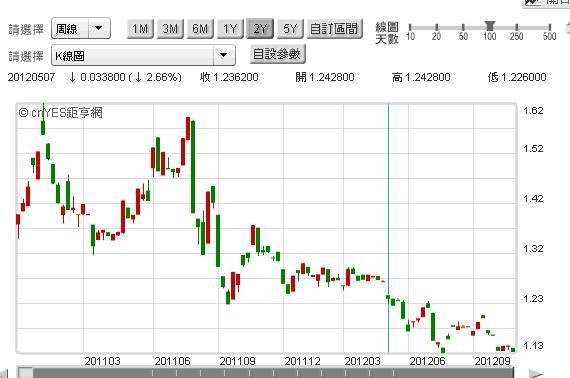Select the 5Y time range button
Screen dimensions: 570x378
(290, 28)
